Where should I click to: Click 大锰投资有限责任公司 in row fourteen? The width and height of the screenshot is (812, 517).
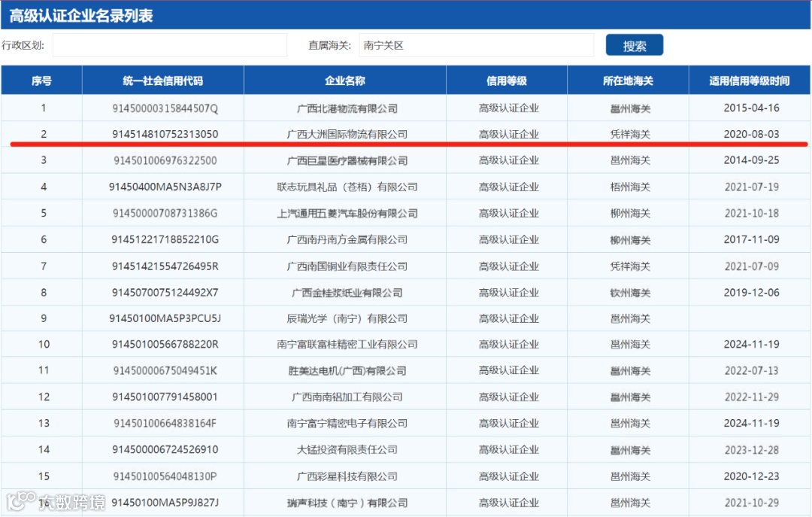pyautogui.click(x=344, y=449)
